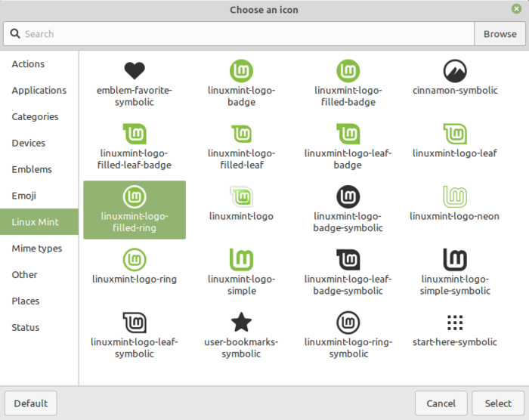The height and width of the screenshot is (420, 529).
Task: Go to the Places category
Action: 26,301
